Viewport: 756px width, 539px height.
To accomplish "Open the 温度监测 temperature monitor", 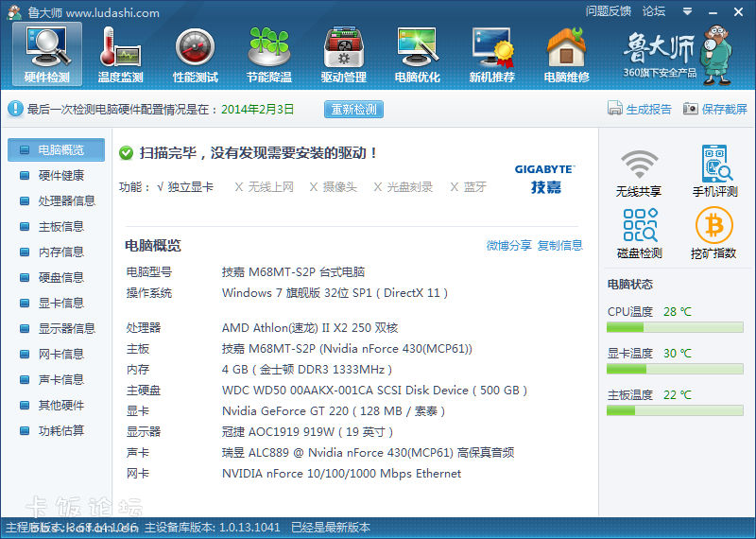I will pos(121,54).
